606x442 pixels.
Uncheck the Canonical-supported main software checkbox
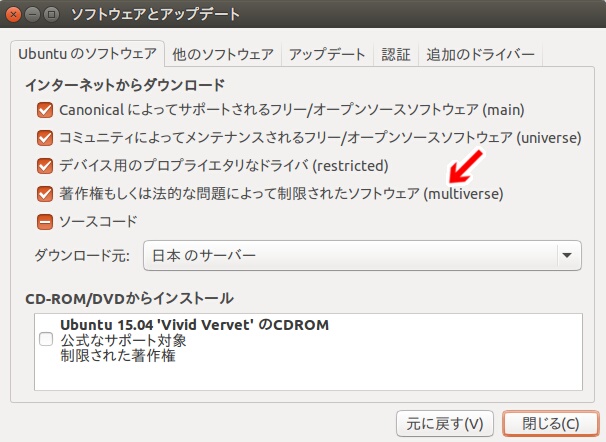click(x=45, y=110)
